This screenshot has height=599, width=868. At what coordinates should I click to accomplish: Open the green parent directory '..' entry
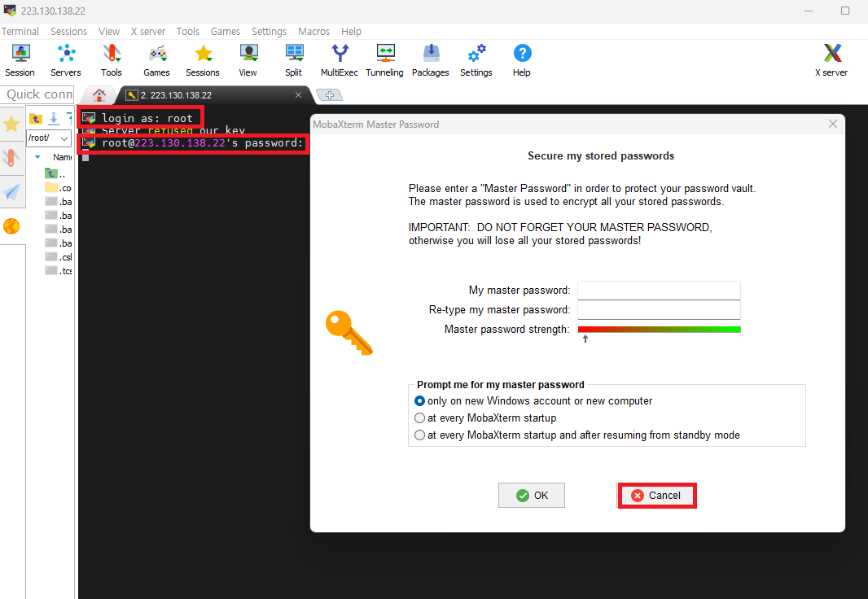[x=55, y=174]
